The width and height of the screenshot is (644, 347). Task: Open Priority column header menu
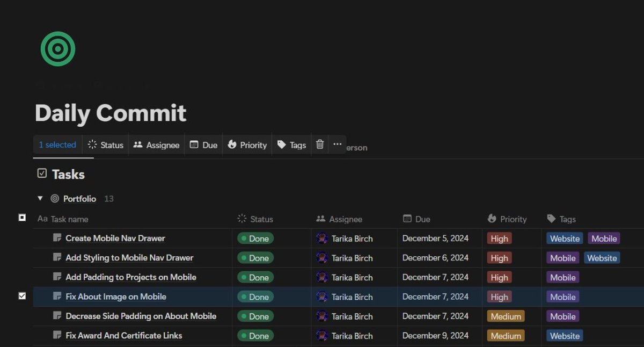click(507, 219)
